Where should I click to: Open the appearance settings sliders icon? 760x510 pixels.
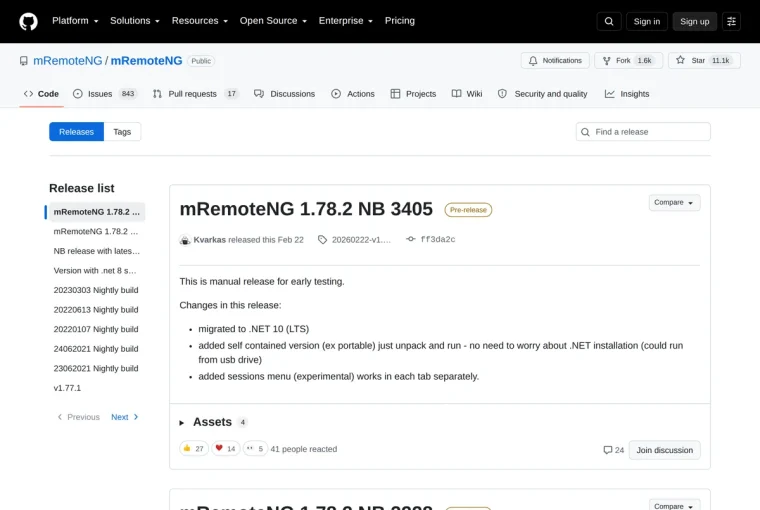tap(731, 21)
